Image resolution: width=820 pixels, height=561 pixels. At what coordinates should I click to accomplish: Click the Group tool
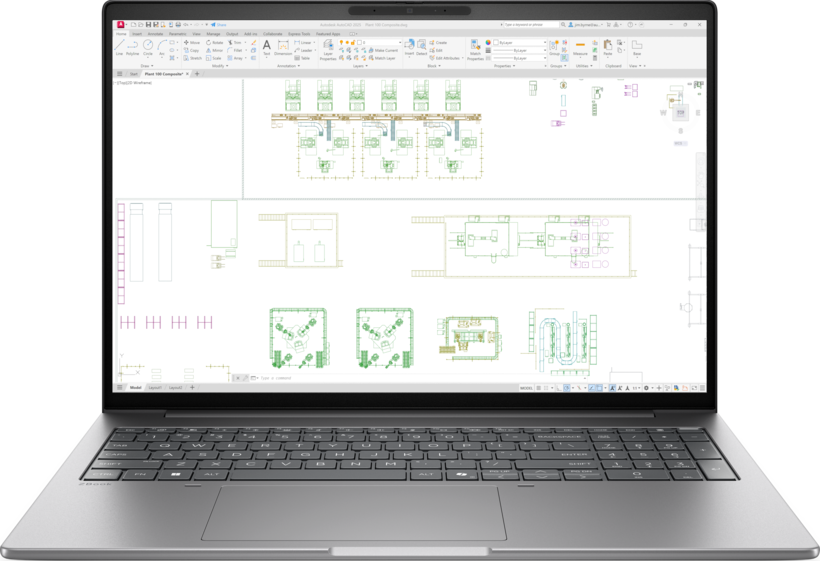pyautogui.click(x=554, y=48)
